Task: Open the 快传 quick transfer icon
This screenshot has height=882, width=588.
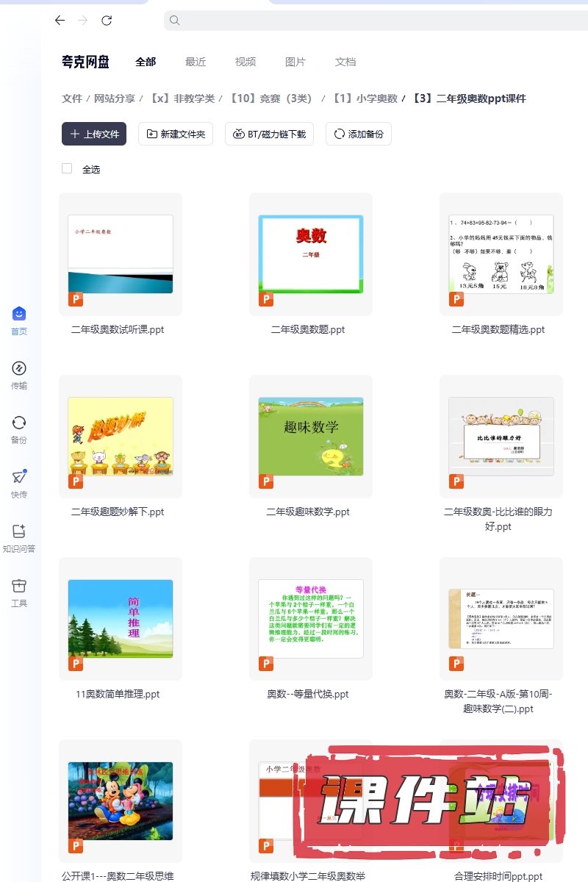Action: point(19,478)
